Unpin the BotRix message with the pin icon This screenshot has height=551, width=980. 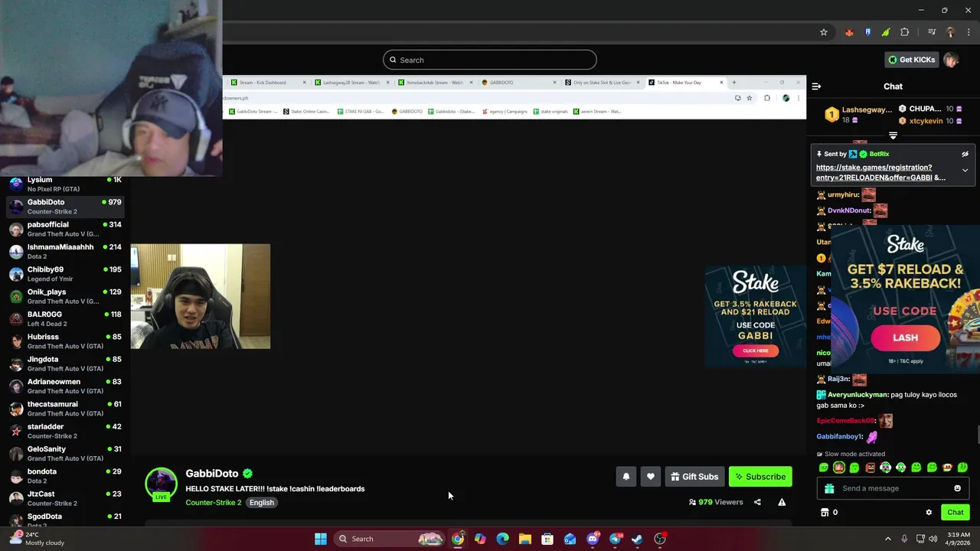[x=965, y=154]
